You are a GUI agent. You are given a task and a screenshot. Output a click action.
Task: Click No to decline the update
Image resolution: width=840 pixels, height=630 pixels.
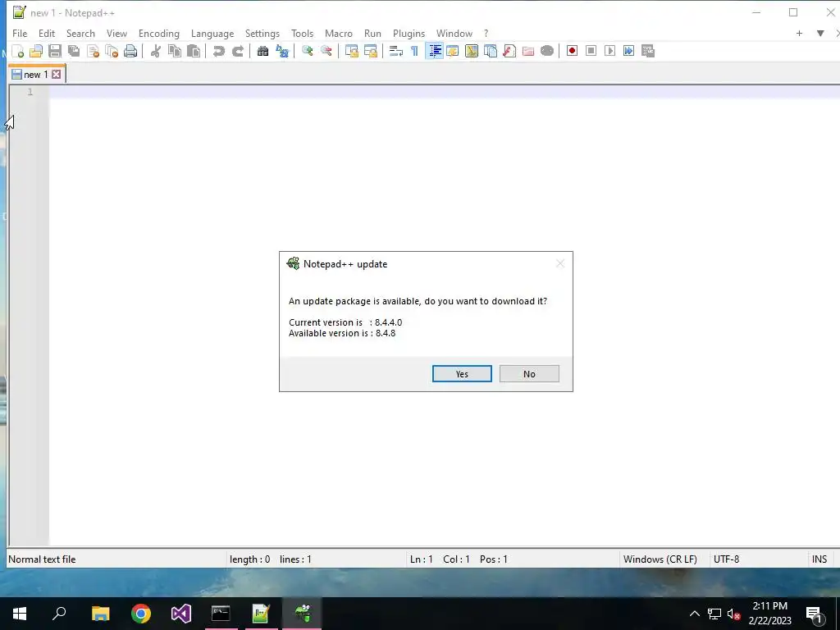pos(529,374)
